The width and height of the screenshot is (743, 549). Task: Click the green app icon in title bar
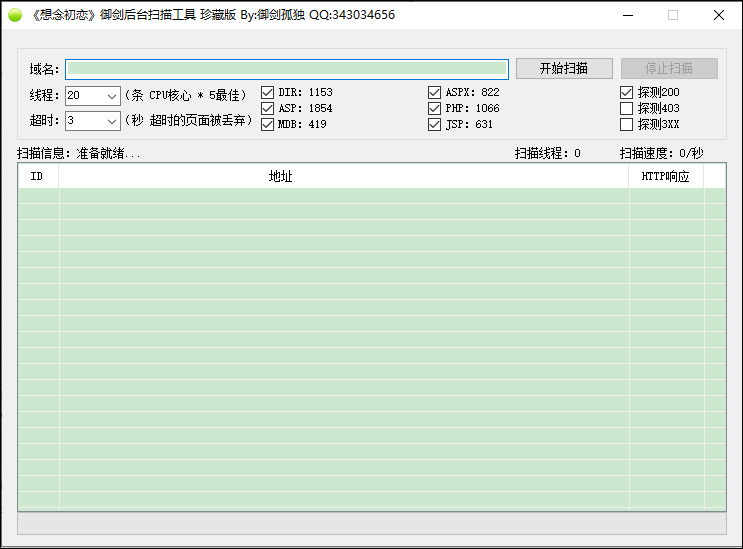(15, 15)
